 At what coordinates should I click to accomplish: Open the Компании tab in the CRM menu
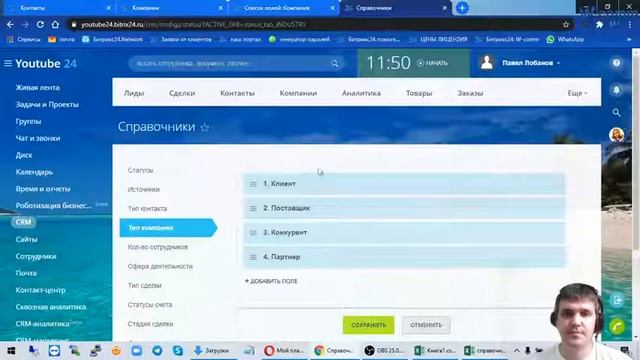click(x=298, y=93)
